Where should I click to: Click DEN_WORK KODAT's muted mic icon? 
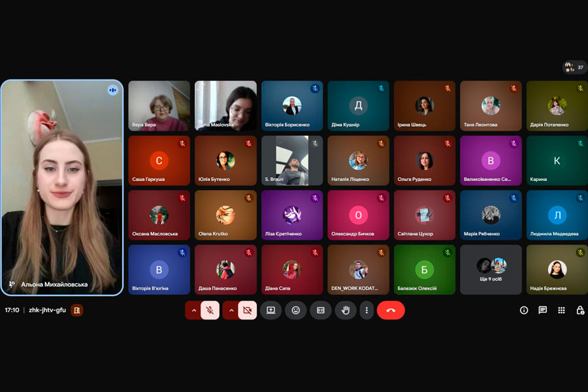point(382,252)
